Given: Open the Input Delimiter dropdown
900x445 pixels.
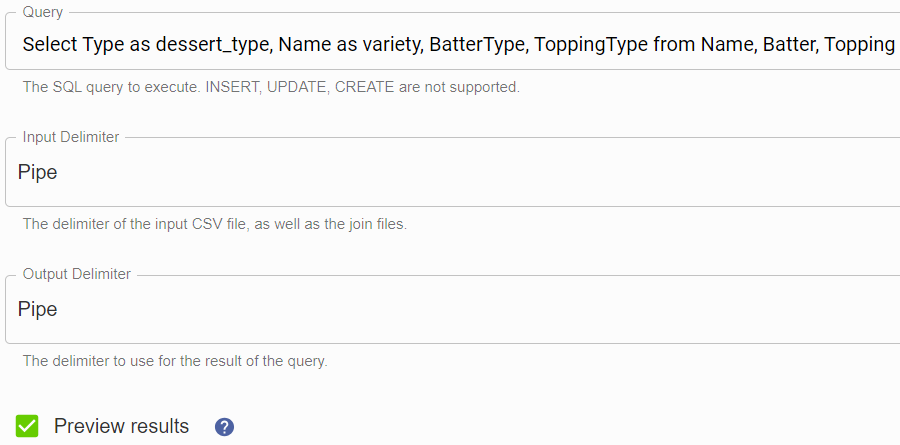Looking at the screenshot, I should coord(453,172).
